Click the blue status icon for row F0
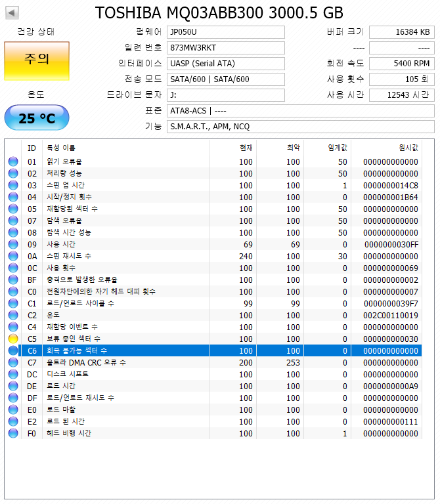440x504 pixels. pyautogui.click(x=13, y=433)
